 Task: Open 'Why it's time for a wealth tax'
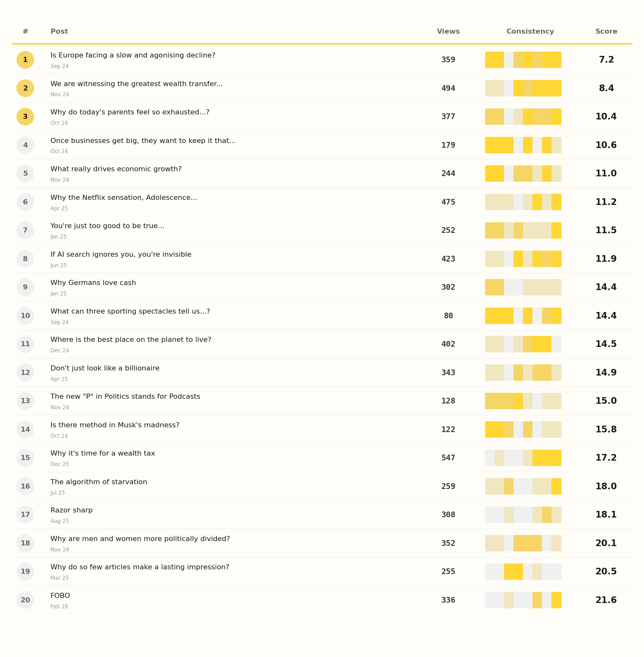pos(103,453)
